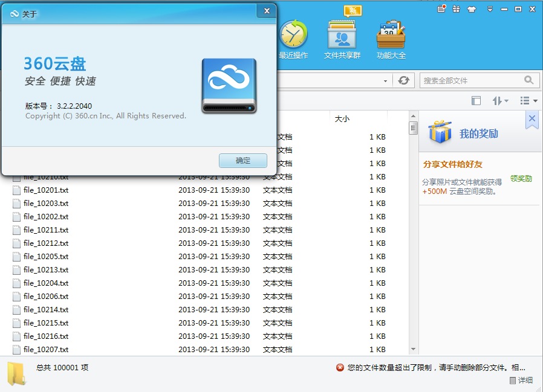Screen dimensions: 543x392
Task: Open 功能大全 toolbox icon
Action: 391,39
